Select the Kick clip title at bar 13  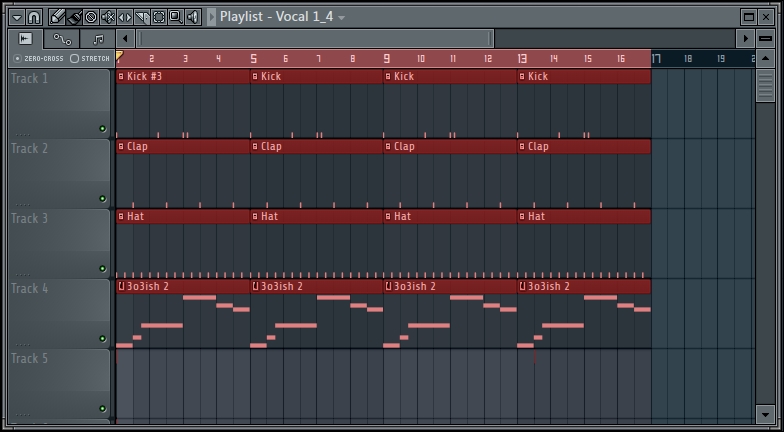tap(538, 76)
